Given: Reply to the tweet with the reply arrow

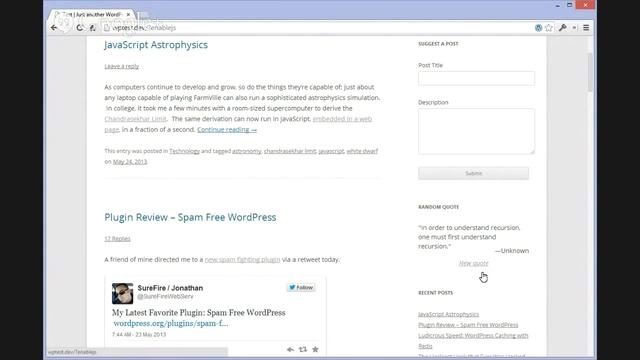Looking at the screenshot, I should [290, 349].
